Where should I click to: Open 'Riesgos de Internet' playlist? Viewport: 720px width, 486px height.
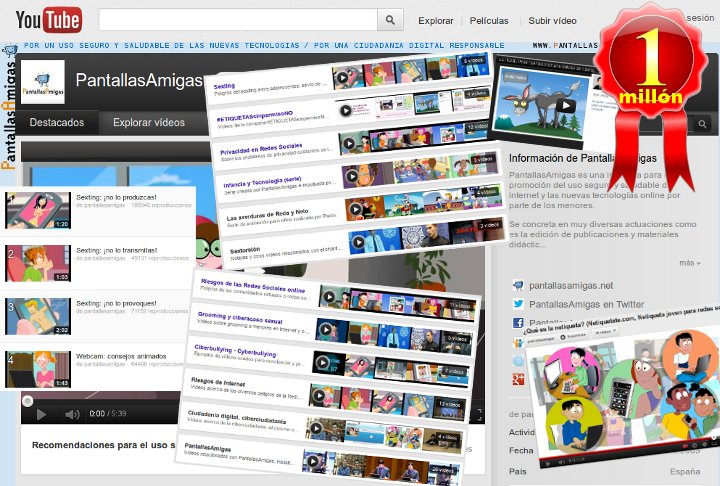click(218, 382)
